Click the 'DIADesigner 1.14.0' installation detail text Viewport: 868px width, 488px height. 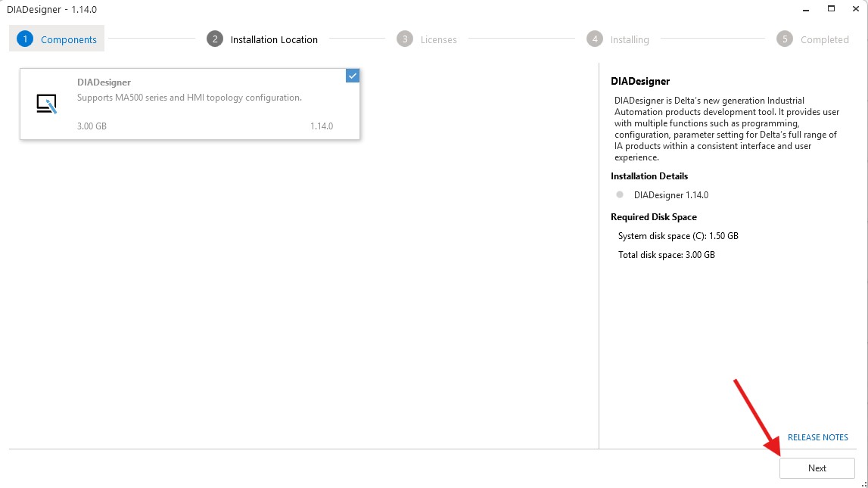pos(671,194)
